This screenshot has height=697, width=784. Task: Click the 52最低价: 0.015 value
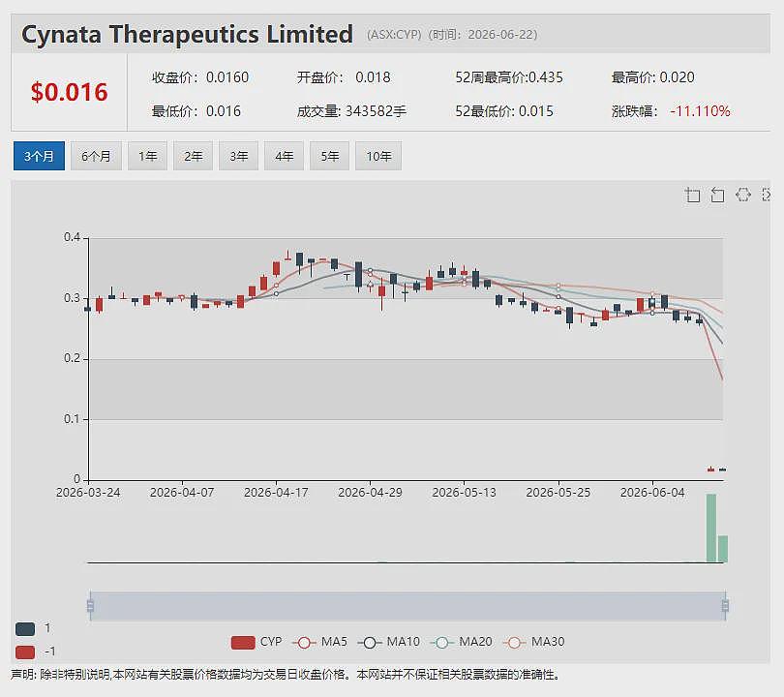[504, 111]
